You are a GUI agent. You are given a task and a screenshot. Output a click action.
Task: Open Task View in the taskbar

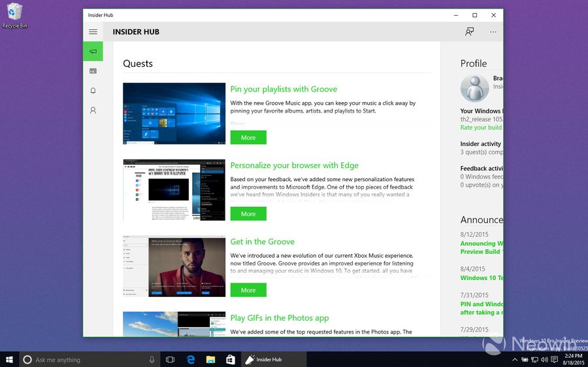click(171, 360)
